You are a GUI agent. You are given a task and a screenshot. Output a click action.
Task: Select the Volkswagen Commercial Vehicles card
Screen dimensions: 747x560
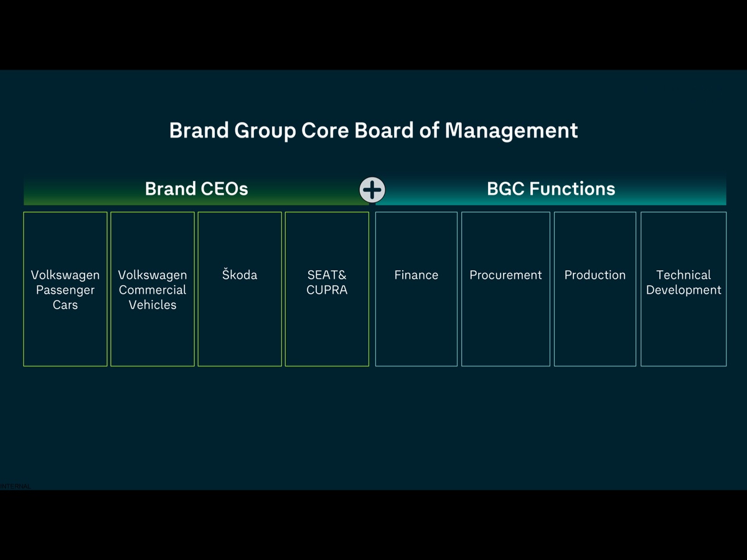click(153, 288)
